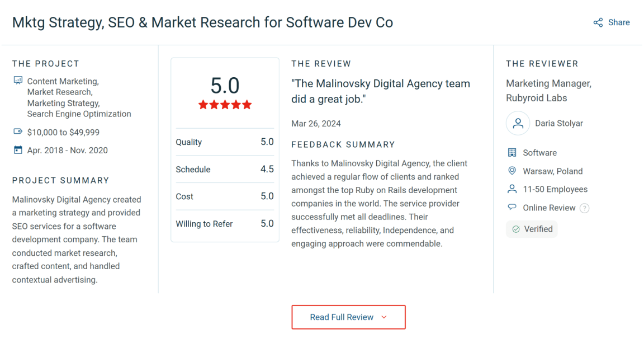Click the Online Review speech bubble icon
Image resolution: width=644 pixels, height=338 pixels.
[x=512, y=208]
